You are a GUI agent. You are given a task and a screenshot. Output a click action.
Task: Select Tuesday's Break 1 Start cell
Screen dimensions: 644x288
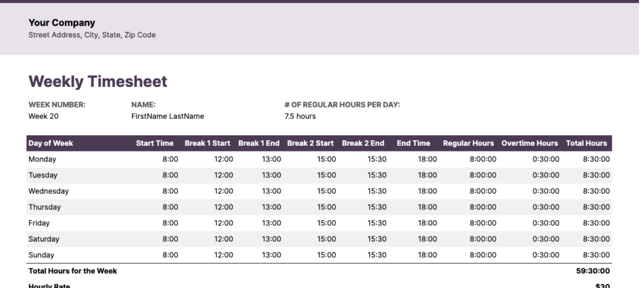coord(224,175)
